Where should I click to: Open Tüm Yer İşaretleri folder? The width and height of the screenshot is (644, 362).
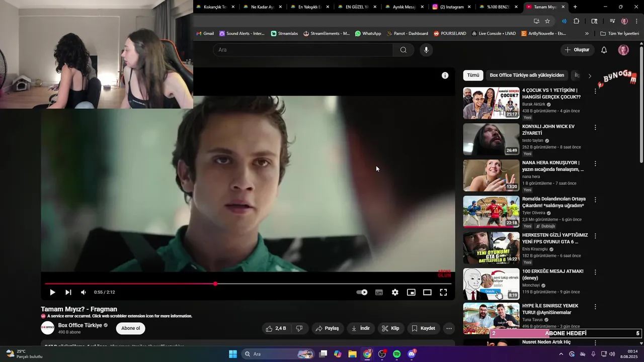click(x=619, y=34)
